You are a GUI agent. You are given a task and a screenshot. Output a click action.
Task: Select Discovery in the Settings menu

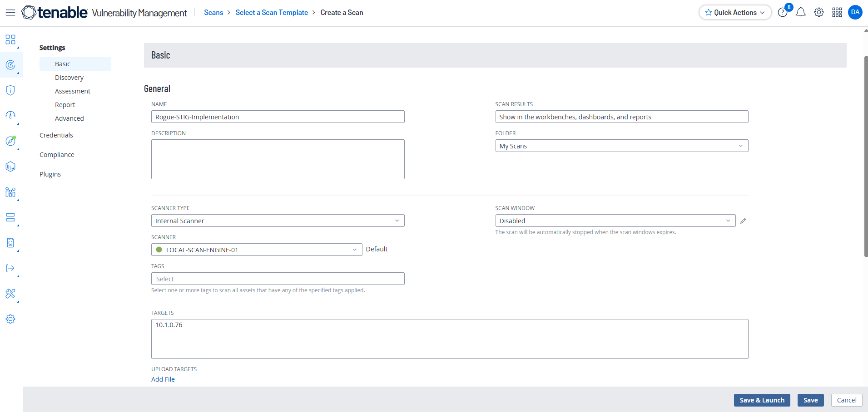coord(69,78)
